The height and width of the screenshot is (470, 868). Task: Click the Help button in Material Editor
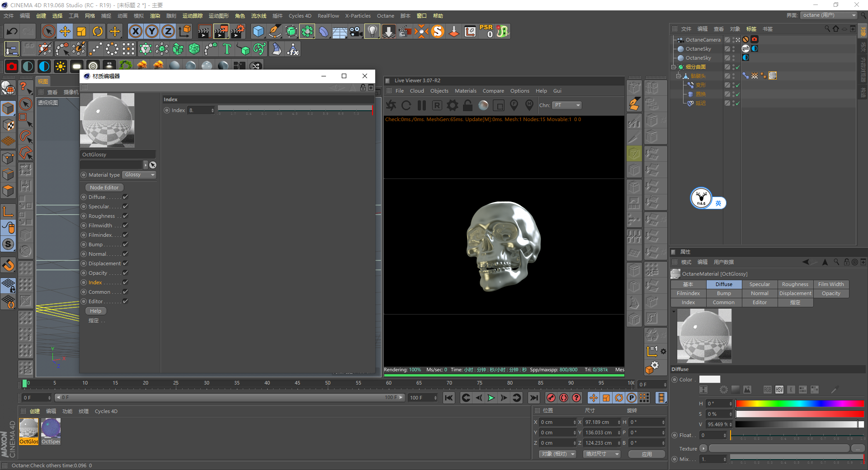coord(96,311)
